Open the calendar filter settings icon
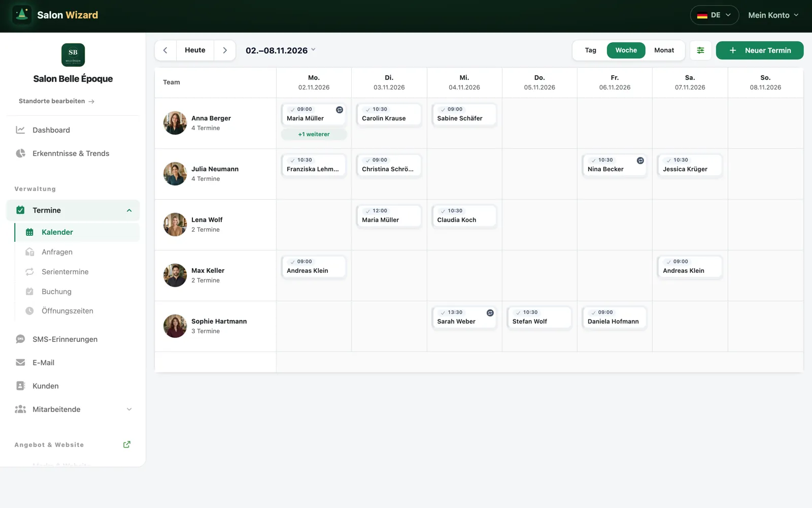 pos(700,50)
